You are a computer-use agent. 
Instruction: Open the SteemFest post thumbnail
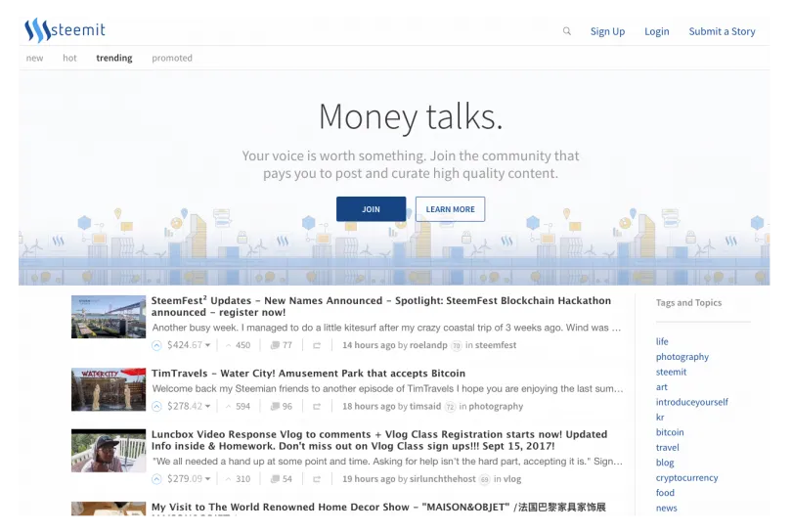(x=109, y=317)
